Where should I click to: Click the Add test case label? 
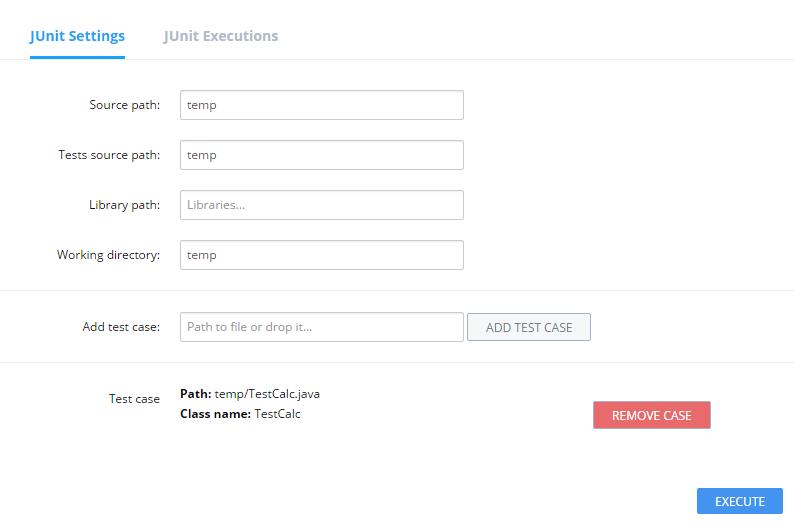(x=121, y=327)
